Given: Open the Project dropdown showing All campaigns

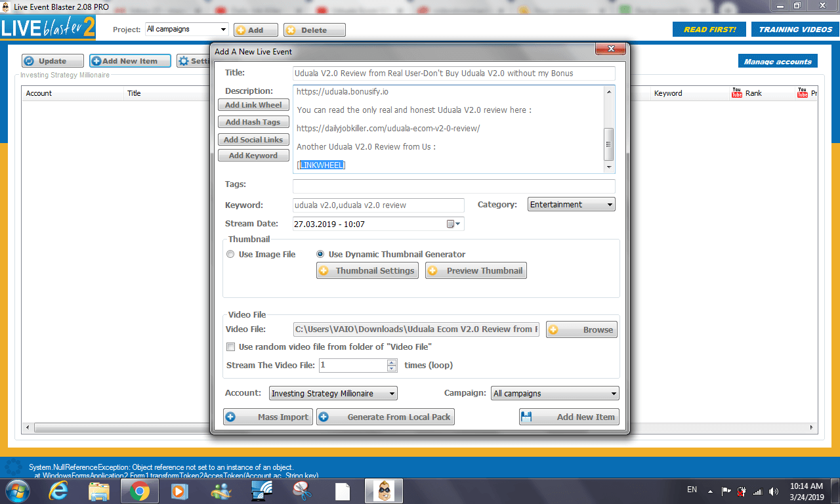Looking at the screenshot, I should pyautogui.click(x=186, y=29).
